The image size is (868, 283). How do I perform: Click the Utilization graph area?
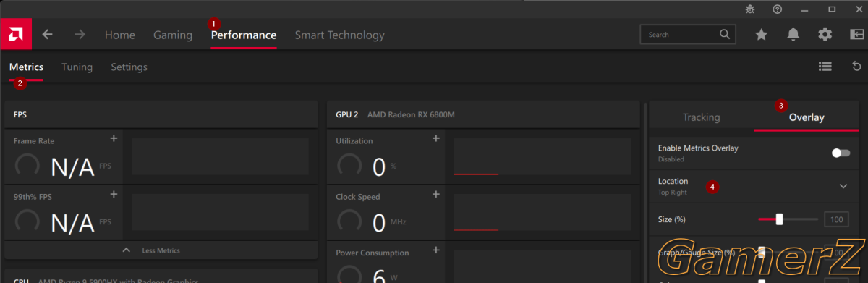tap(542, 157)
